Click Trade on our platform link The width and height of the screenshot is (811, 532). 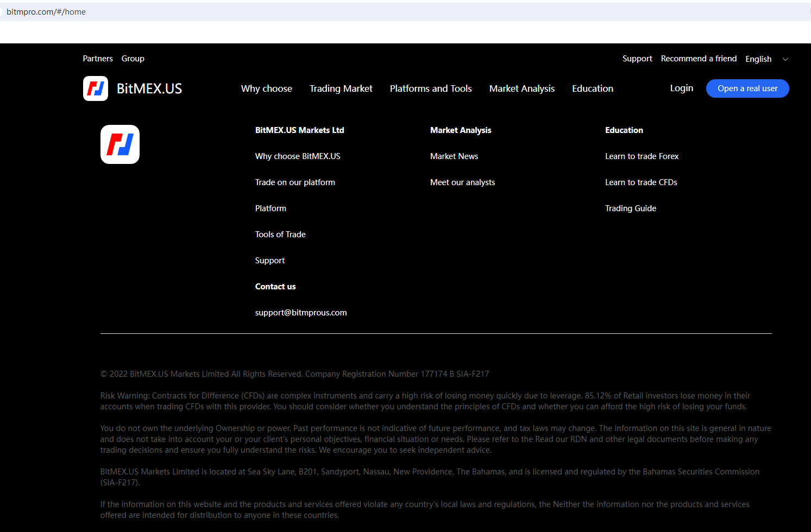(x=295, y=182)
